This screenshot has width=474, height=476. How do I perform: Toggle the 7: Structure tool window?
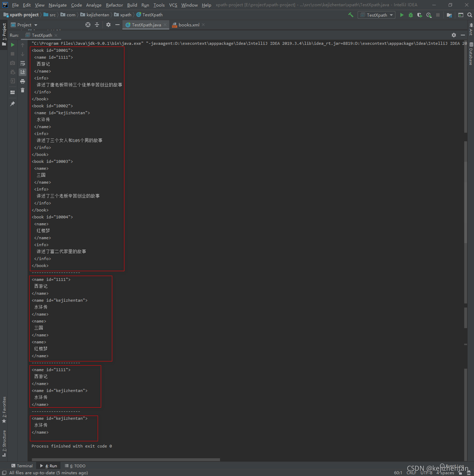tap(4, 443)
